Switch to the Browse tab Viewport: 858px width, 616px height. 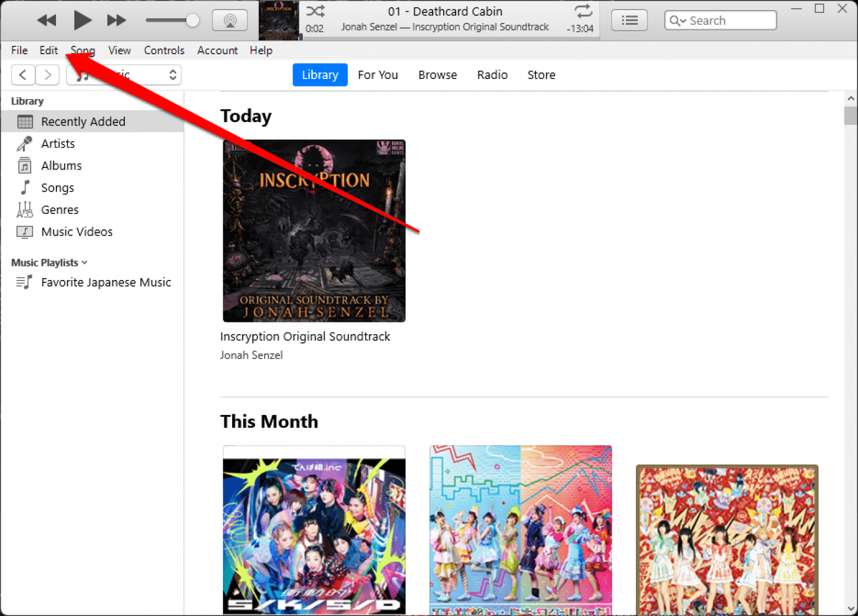(437, 75)
